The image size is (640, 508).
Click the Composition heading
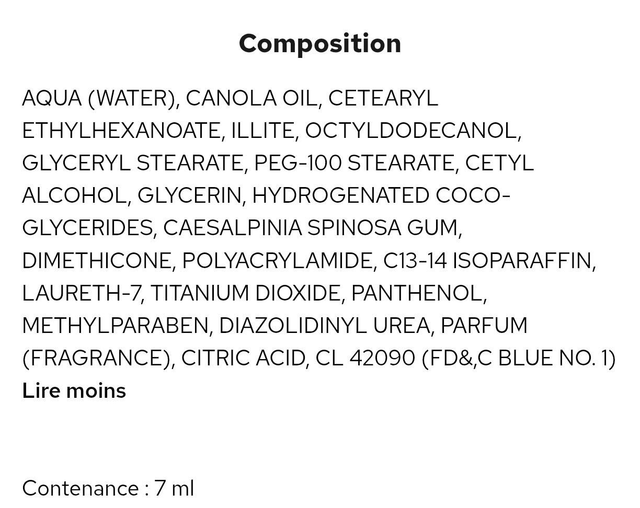tap(320, 44)
